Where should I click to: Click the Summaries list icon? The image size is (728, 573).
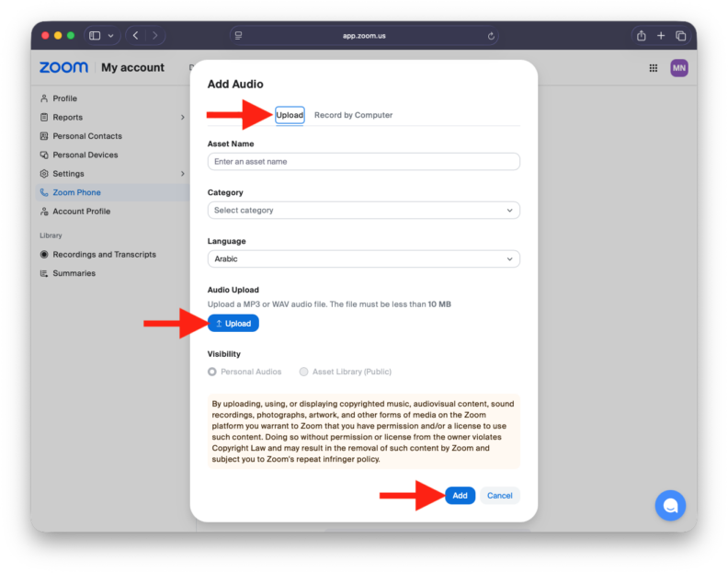tap(44, 273)
